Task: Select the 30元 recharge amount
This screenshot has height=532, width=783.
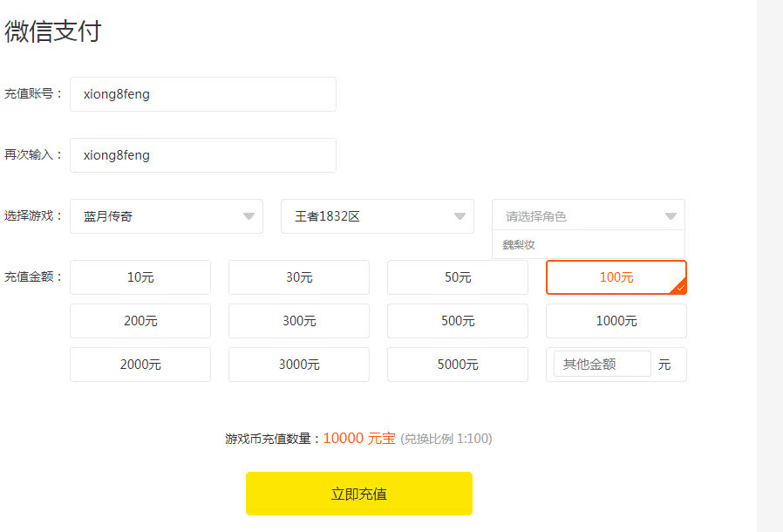Action: point(298,277)
